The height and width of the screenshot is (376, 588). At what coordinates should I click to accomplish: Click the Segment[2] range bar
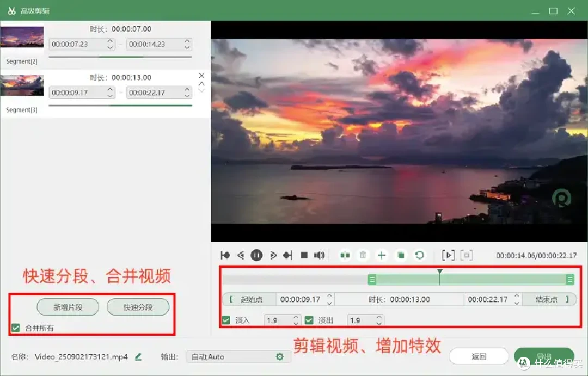point(120,57)
